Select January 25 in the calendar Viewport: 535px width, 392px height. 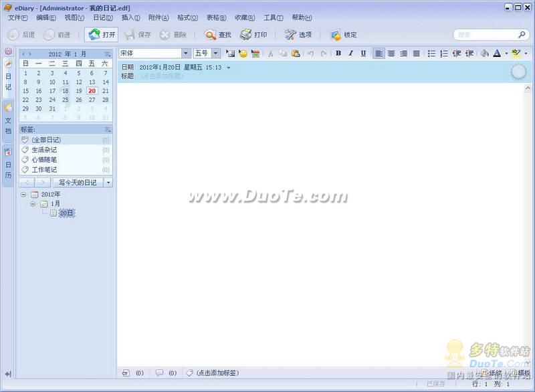pos(65,100)
